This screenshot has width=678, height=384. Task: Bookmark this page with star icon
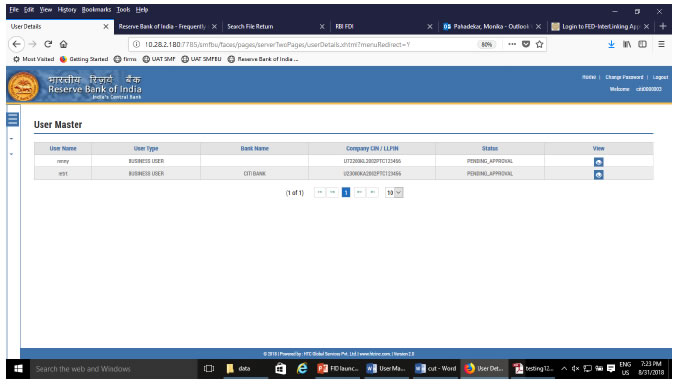point(539,44)
